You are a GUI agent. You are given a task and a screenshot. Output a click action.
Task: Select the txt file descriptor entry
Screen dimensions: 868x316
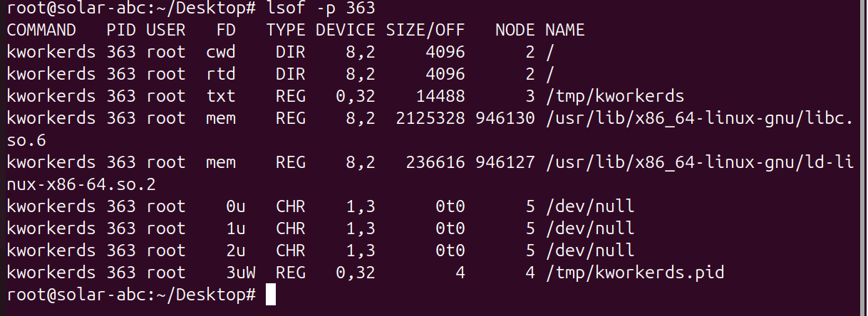click(x=221, y=97)
